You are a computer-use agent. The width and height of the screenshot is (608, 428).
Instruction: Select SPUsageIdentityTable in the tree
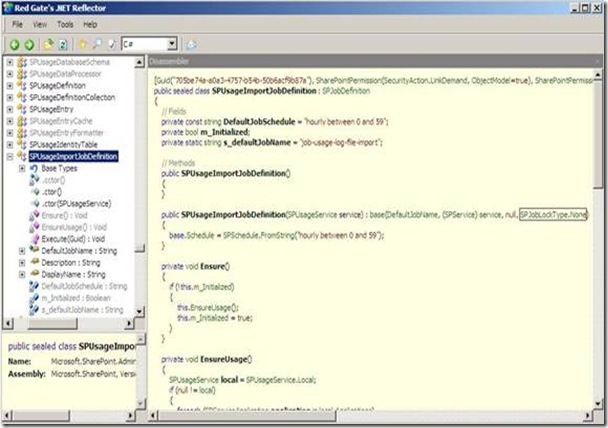point(69,145)
